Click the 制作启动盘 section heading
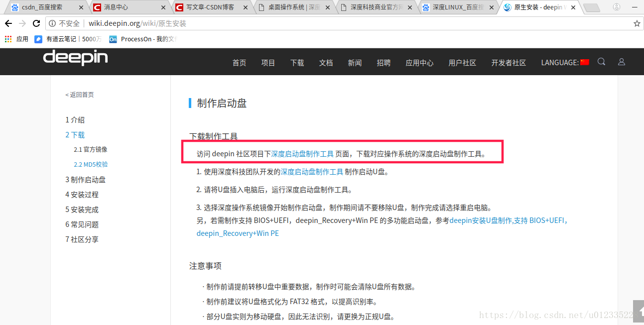This screenshot has width=644, height=325. 222,103
